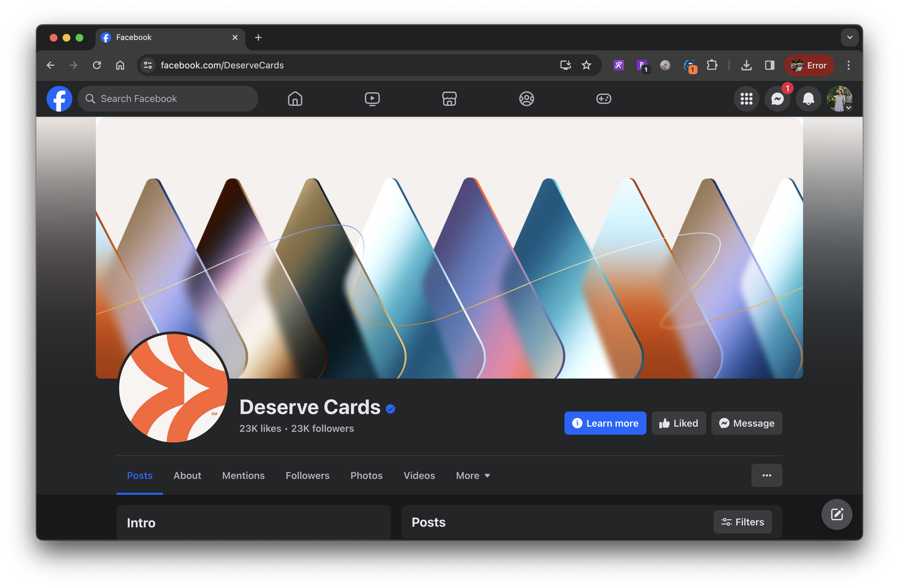Open the notifications bell

[x=808, y=99]
